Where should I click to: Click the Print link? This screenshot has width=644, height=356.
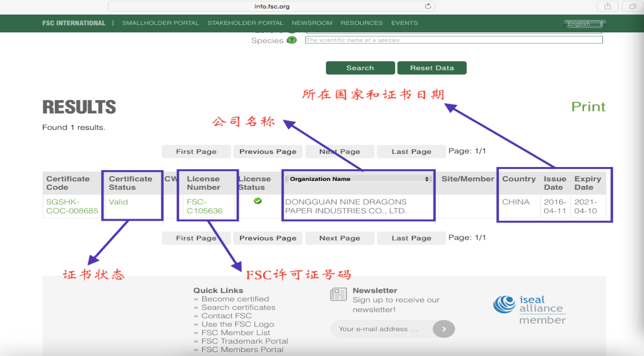point(588,107)
